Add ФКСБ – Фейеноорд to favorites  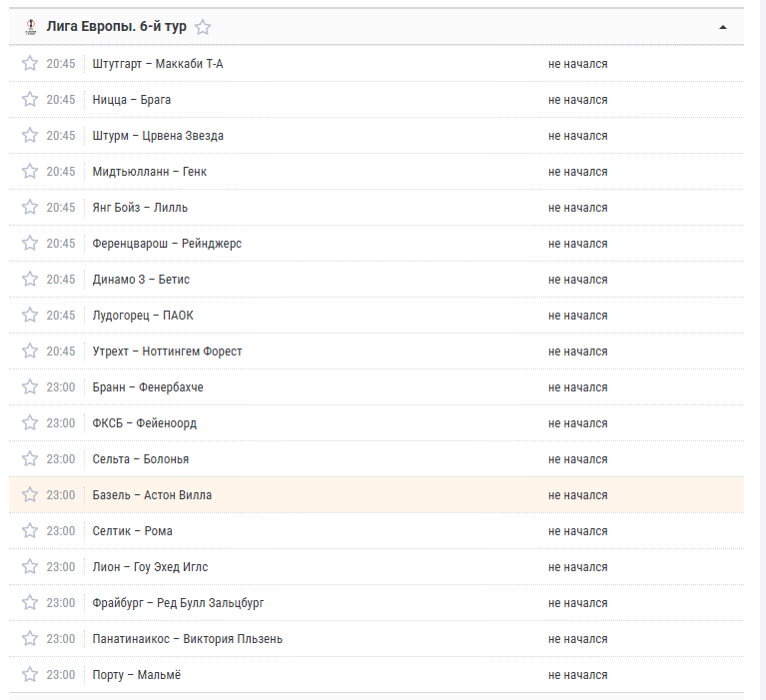(30, 422)
